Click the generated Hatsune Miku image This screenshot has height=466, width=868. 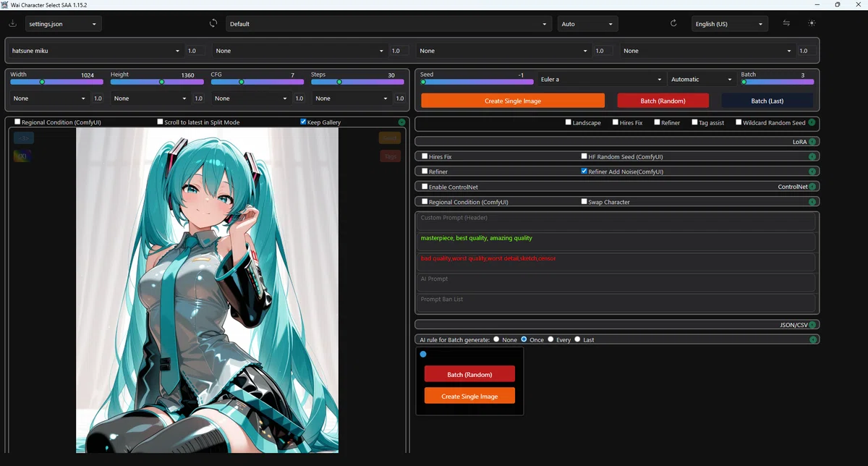click(x=207, y=290)
